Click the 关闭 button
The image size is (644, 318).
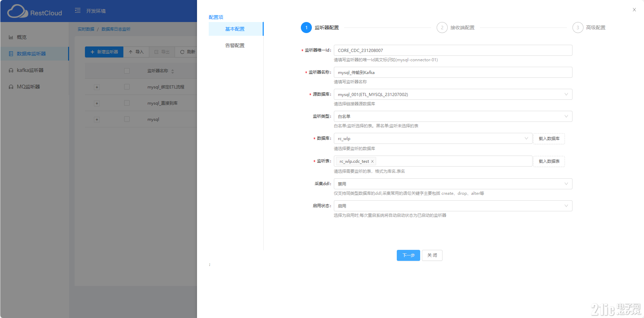[432, 255]
